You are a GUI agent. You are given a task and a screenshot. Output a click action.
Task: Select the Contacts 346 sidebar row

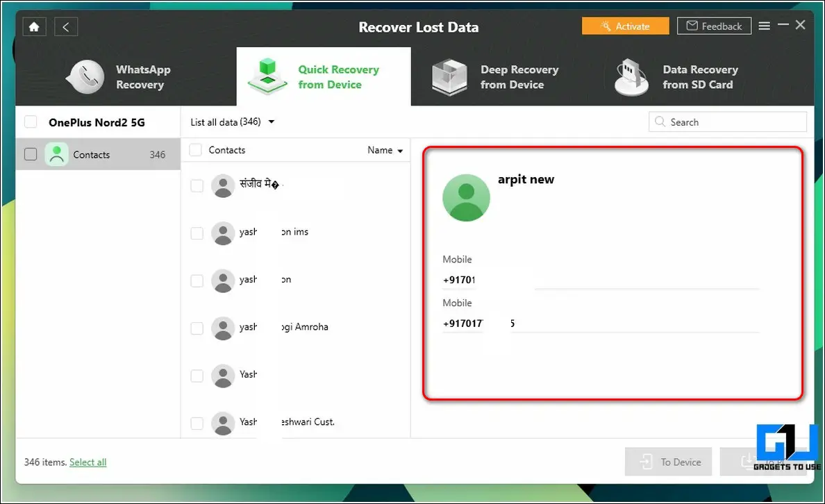98,154
